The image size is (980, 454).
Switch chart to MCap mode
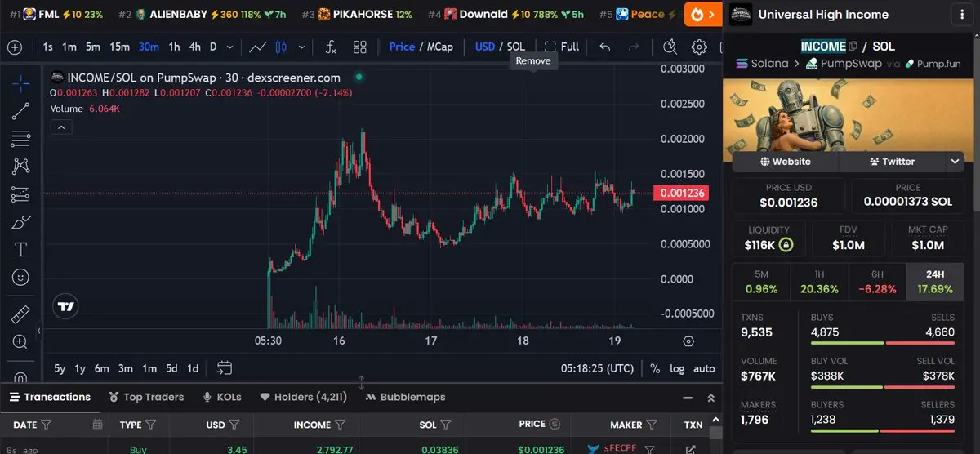coord(439,47)
